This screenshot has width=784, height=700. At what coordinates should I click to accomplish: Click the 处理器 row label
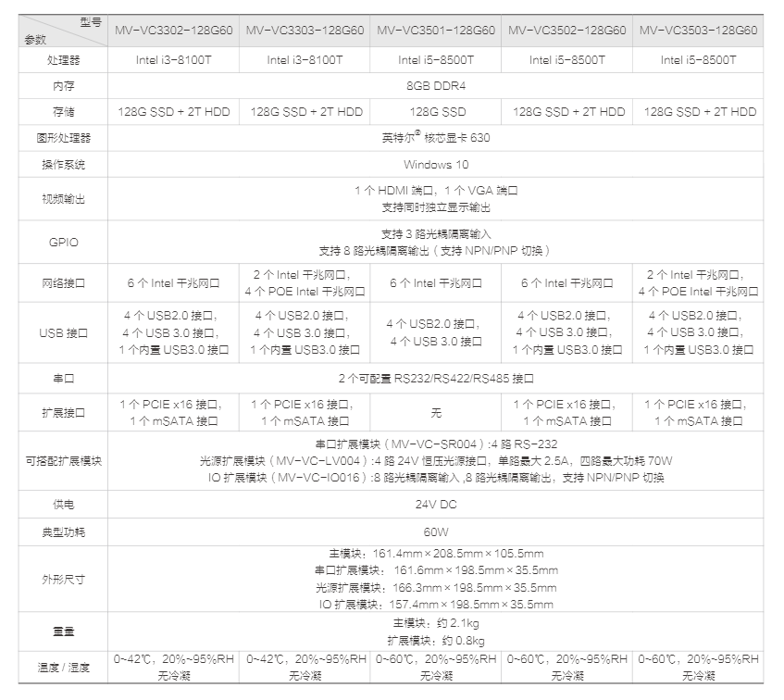click(x=60, y=60)
